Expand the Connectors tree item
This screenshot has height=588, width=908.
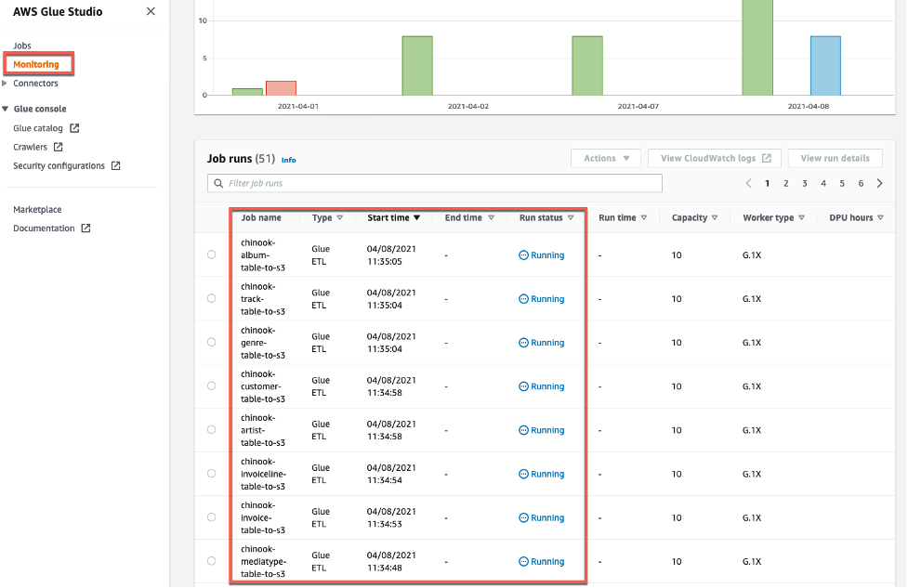pyautogui.click(x=6, y=84)
